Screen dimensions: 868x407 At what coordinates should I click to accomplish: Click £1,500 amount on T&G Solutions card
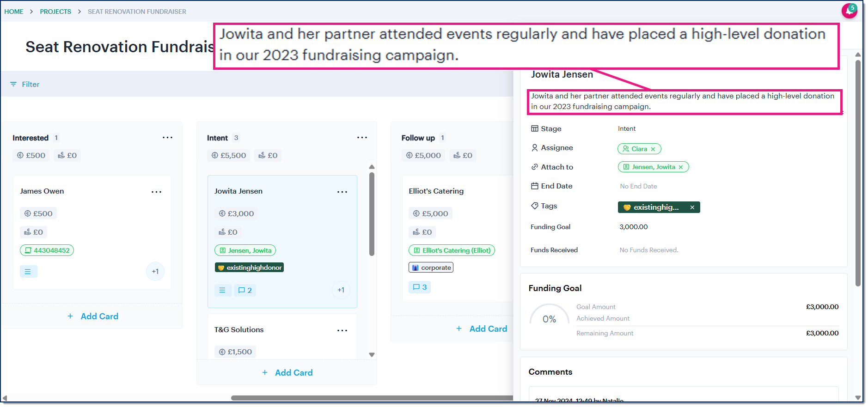236,352
